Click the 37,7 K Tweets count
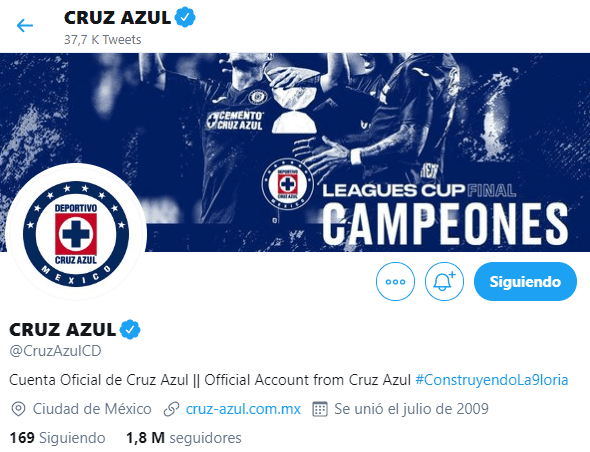The height and width of the screenshot is (452, 590). pyautogui.click(x=102, y=40)
